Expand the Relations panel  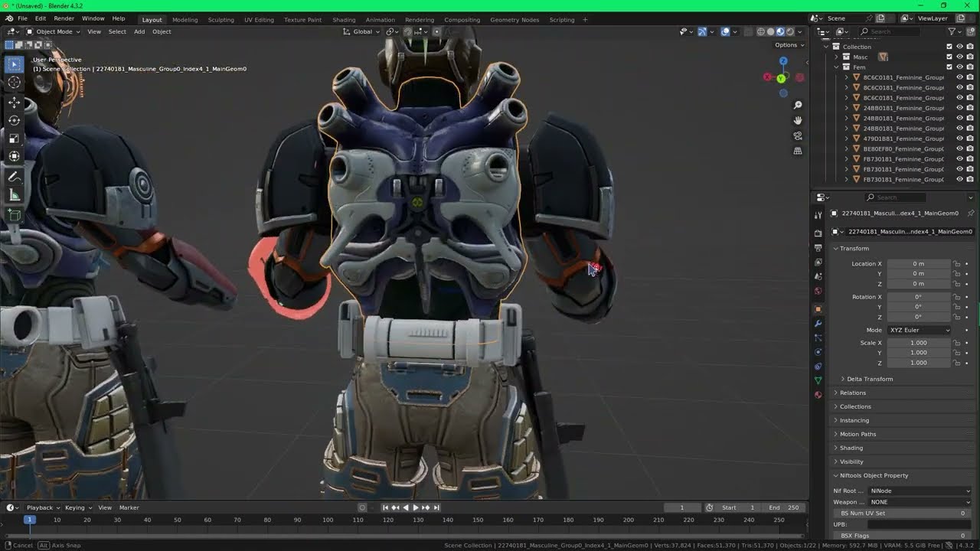(853, 393)
